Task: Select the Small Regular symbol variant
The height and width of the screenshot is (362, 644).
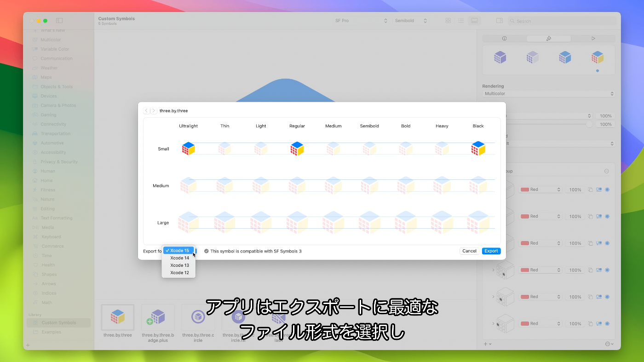Action: click(x=297, y=149)
